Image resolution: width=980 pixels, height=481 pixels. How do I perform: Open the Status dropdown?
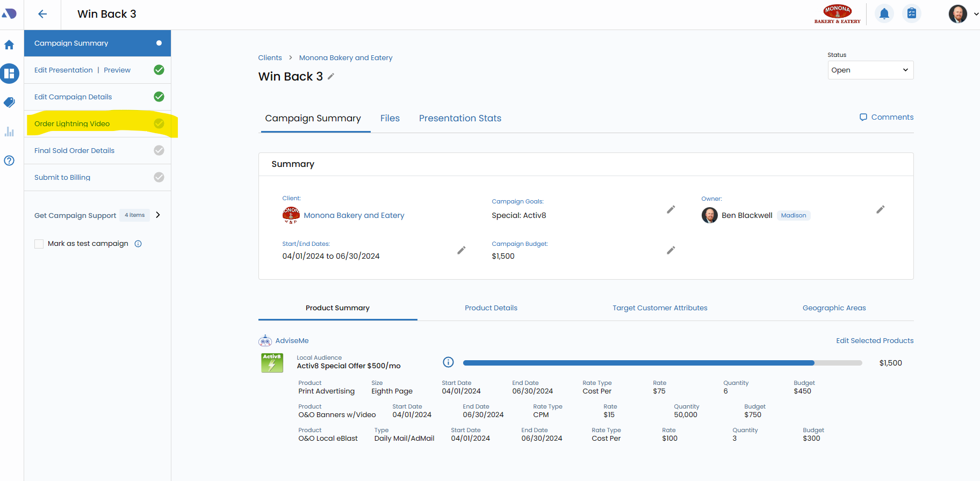[870, 70]
